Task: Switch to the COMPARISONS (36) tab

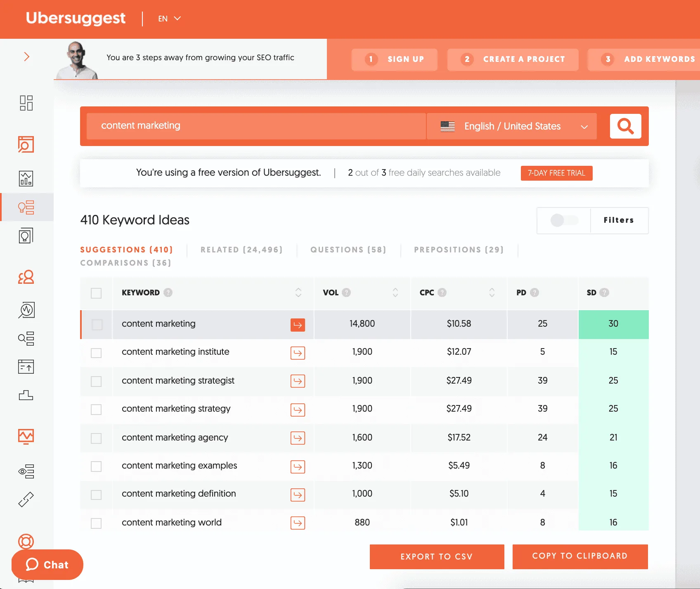Action: tap(125, 263)
